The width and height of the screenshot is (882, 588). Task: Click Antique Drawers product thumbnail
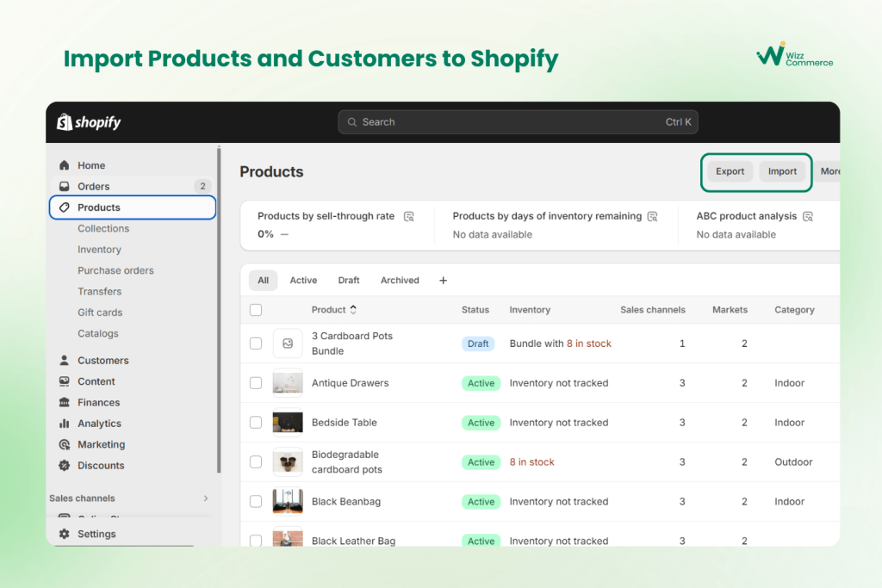point(288,383)
